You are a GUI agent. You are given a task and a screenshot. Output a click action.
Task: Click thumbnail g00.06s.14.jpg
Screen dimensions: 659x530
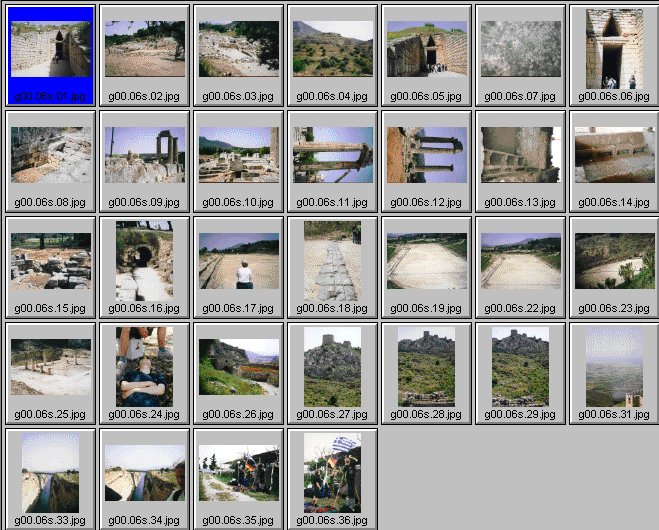614,155
